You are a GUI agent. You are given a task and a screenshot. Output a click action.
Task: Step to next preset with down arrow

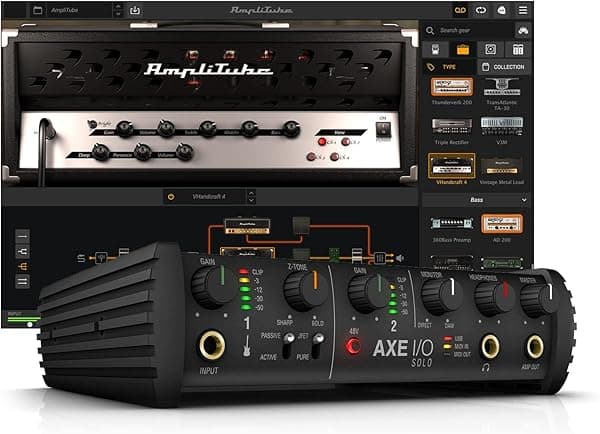click(x=118, y=14)
